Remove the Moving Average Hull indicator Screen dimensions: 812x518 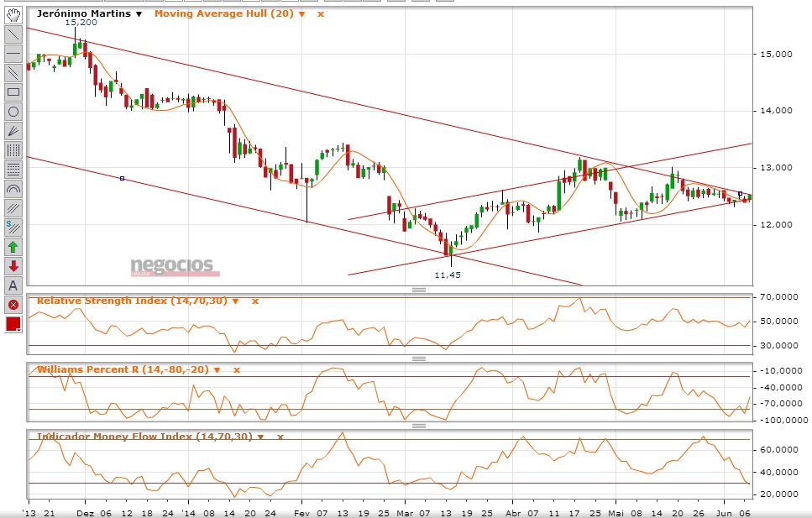click(x=321, y=14)
